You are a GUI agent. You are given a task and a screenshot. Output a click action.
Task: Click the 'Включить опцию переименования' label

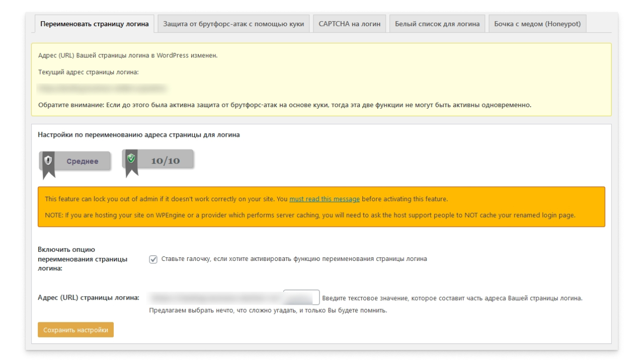(83, 259)
